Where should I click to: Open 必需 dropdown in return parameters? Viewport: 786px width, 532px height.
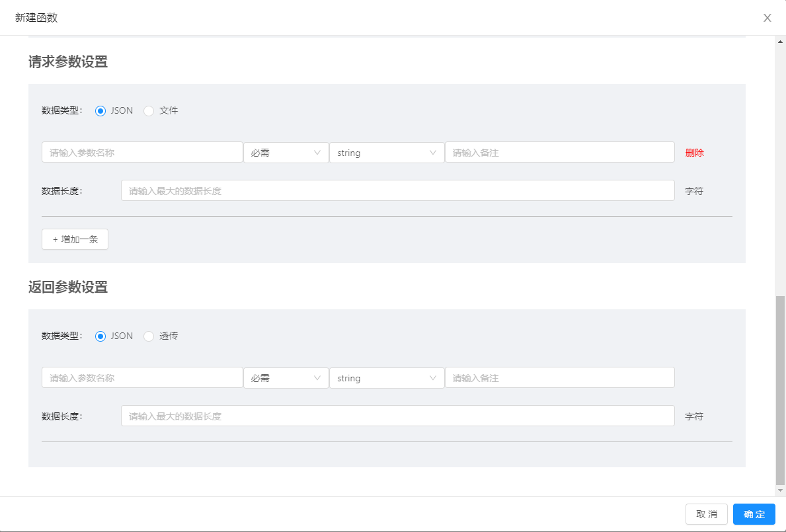286,378
